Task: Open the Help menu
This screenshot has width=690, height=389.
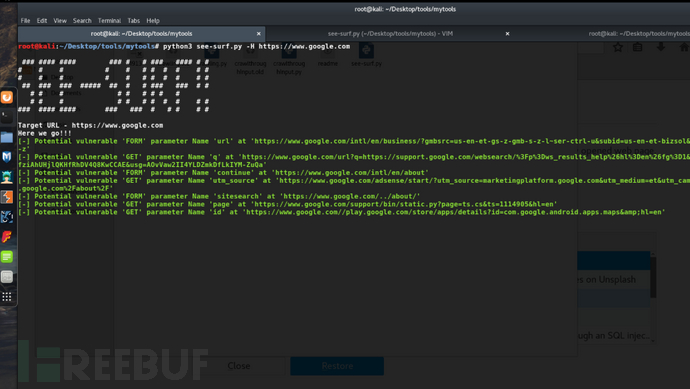Action: pyautogui.click(x=153, y=21)
